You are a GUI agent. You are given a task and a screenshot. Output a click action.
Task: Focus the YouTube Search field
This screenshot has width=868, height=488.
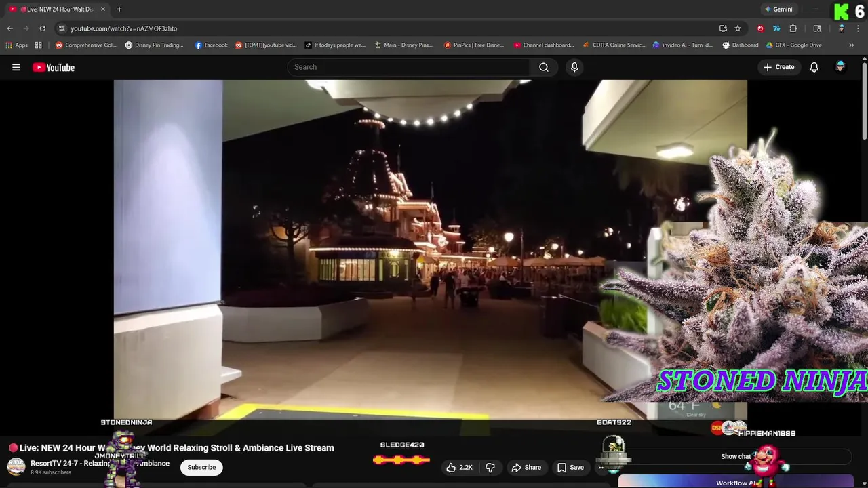point(408,67)
